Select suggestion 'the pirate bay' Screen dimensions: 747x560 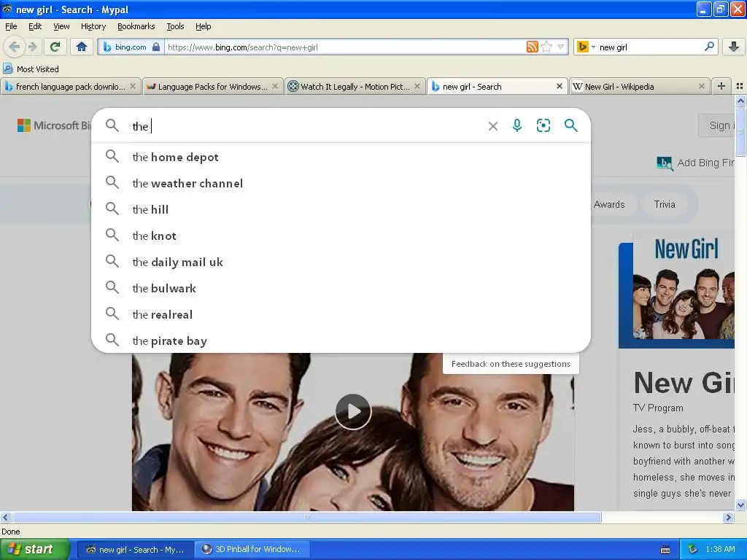(341, 341)
